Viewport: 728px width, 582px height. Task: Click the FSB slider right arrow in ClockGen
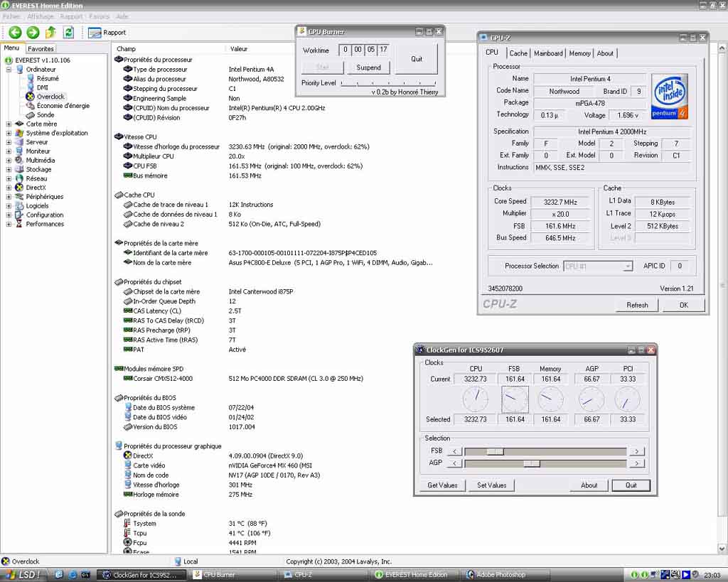(x=637, y=451)
